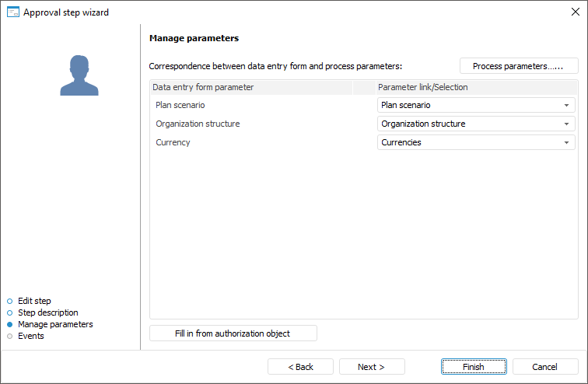Image resolution: width=588 pixels, height=384 pixels.
Task: Go to Manage parameters step
Action: coord(55,324)
